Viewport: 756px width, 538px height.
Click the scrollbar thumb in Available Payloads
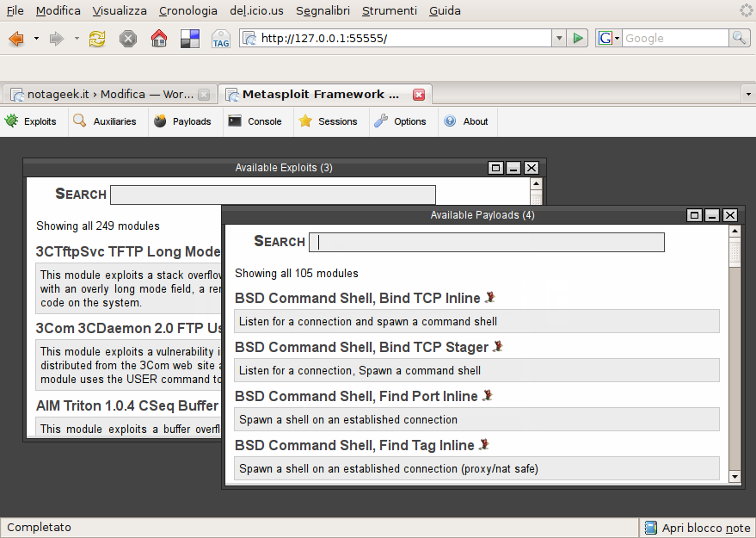(x=734, y=252)
